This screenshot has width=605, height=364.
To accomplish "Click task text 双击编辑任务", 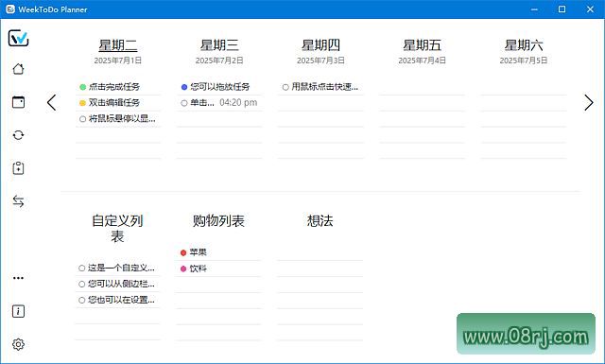I will 114,103.
